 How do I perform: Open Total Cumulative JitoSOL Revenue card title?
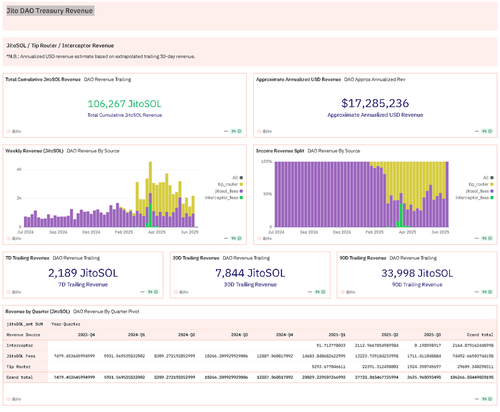pyautogui.click(x=43, y=79)
